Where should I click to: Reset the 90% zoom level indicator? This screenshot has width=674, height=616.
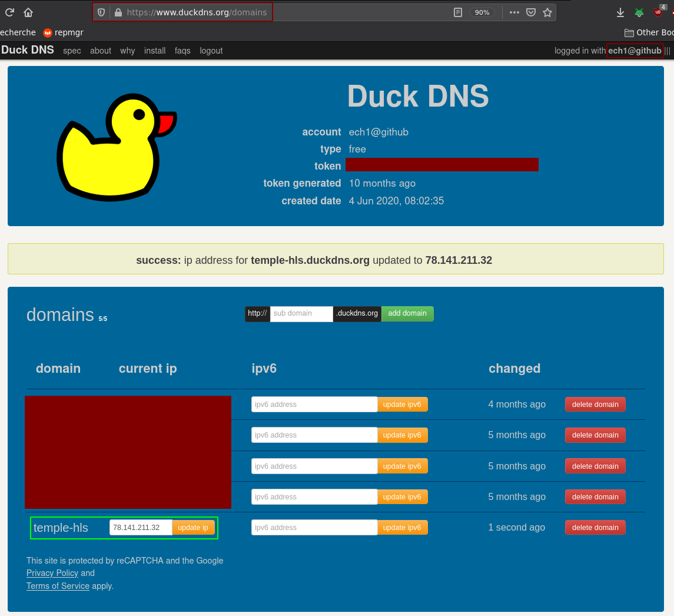click(482, 12)
